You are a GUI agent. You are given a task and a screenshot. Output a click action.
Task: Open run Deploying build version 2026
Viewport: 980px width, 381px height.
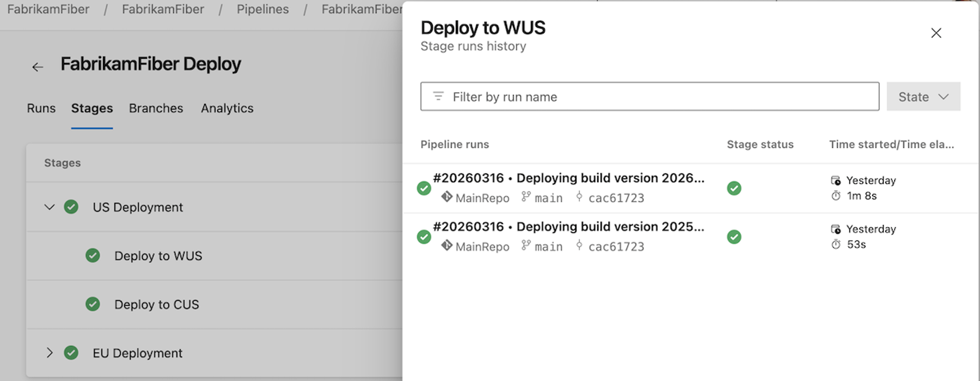coord(568,178)
